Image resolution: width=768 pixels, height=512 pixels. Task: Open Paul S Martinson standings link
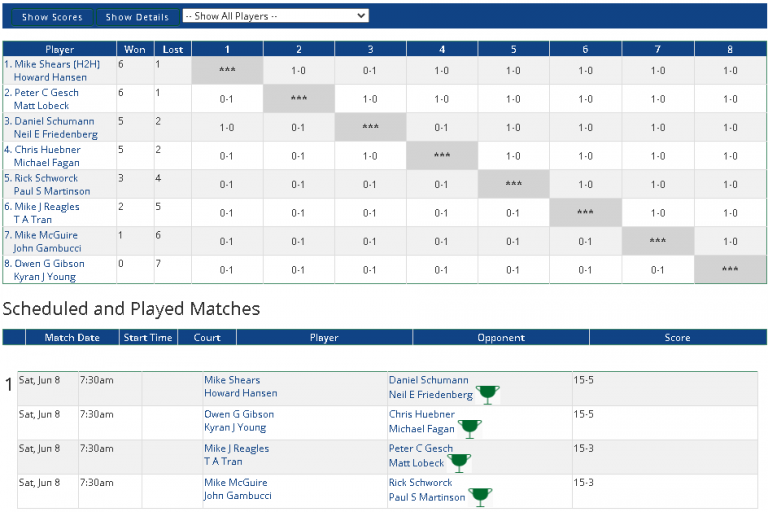tap(52, 191)
